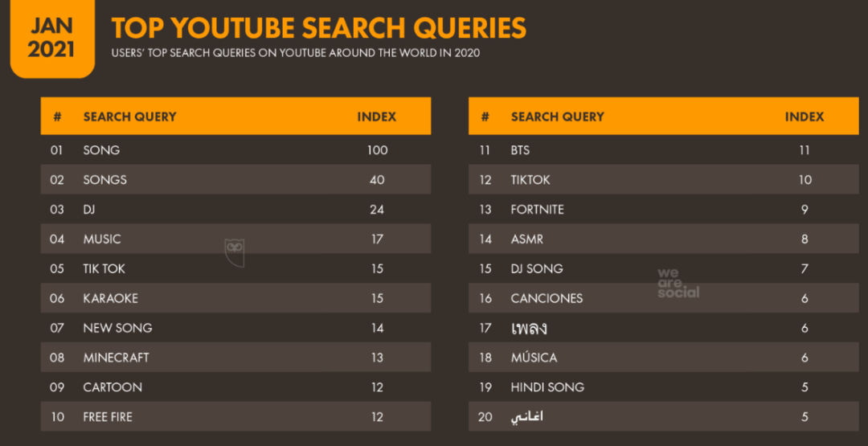
Task: Click the MINECRAFT search query entry
Action: pos(116,358)
